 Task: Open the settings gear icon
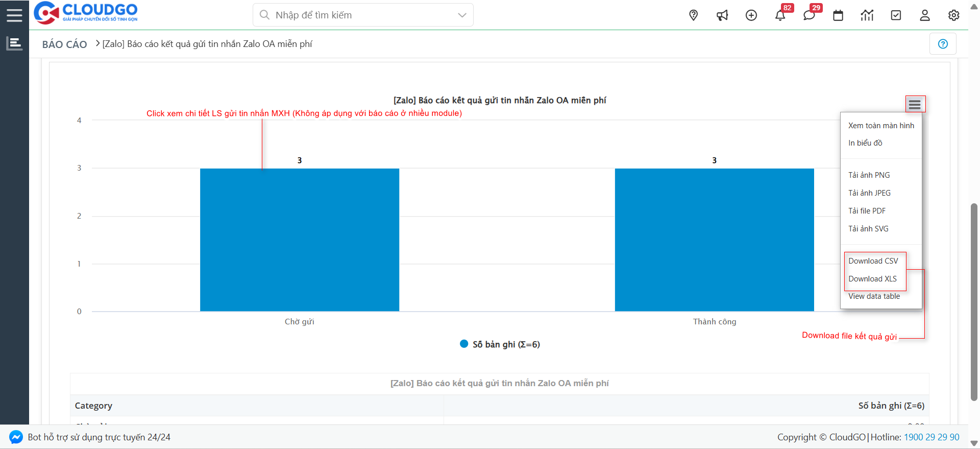953,15
